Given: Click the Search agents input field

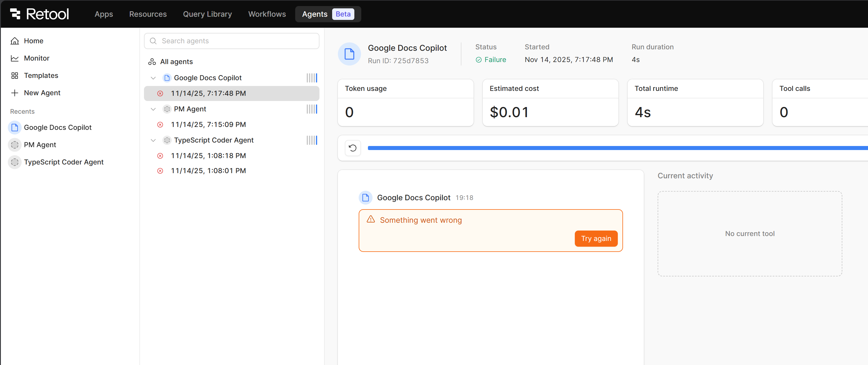Looking at the screenshot, I should [x=236, y=41].
